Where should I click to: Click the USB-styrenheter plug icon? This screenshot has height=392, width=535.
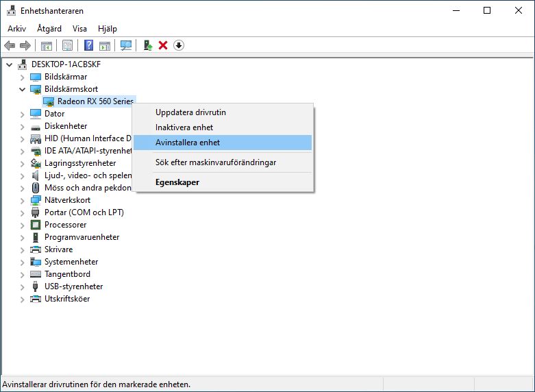[x=35, y=286]
